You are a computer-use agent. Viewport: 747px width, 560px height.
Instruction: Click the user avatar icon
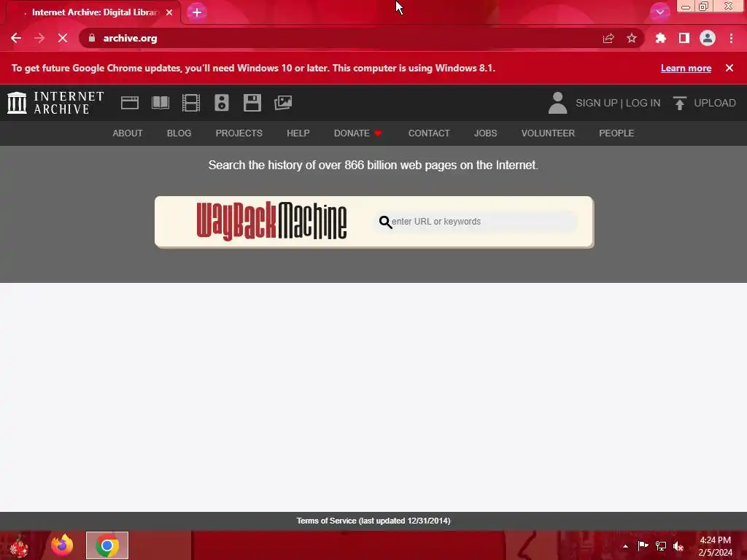point(557,103)
